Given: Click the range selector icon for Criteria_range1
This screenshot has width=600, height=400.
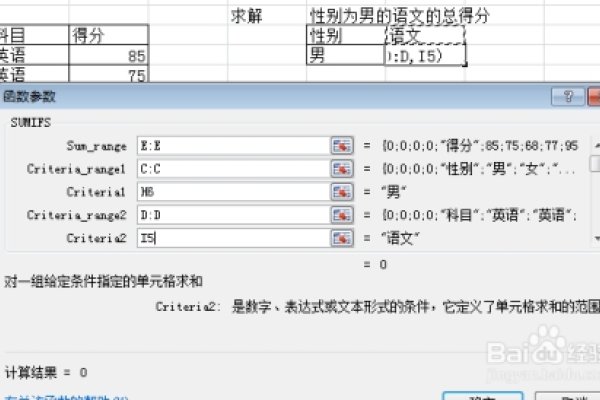Looking at the screenshot, I should pyautogui.click(x=342, y=169).
